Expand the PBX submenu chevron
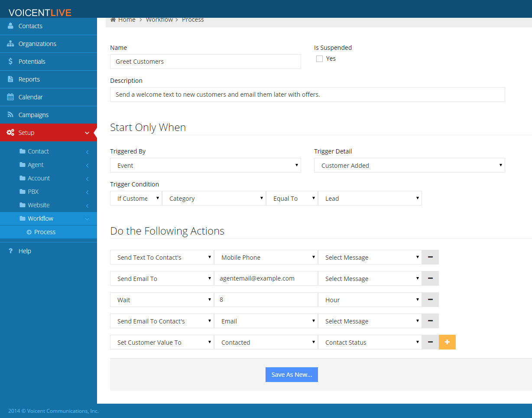The width and height of the screenshot is (532, 418). point(87,192)
